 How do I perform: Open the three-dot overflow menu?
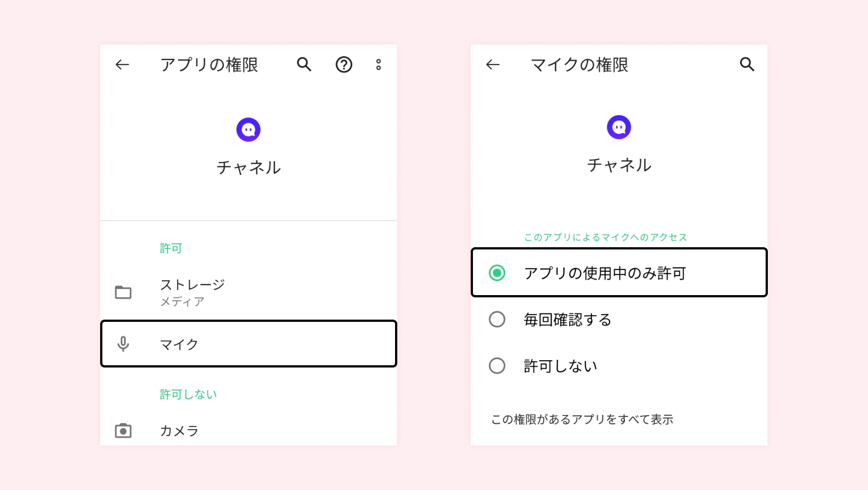pyautogui.click(x=378, y=65)
